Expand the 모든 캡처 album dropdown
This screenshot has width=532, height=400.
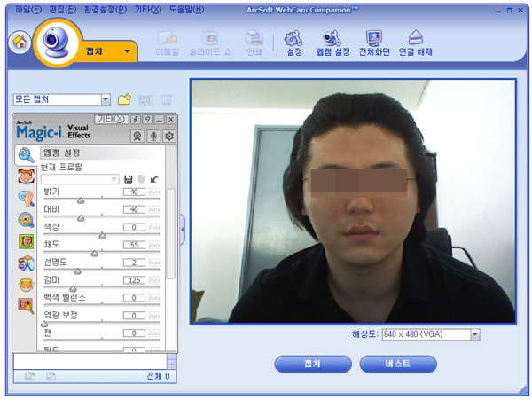click(x=106, y=99)
